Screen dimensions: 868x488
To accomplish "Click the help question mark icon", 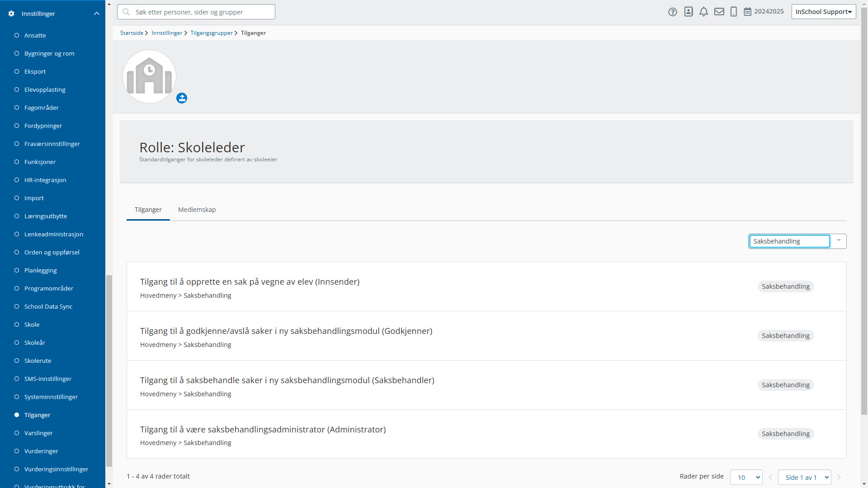I will (x=672, y=12).
